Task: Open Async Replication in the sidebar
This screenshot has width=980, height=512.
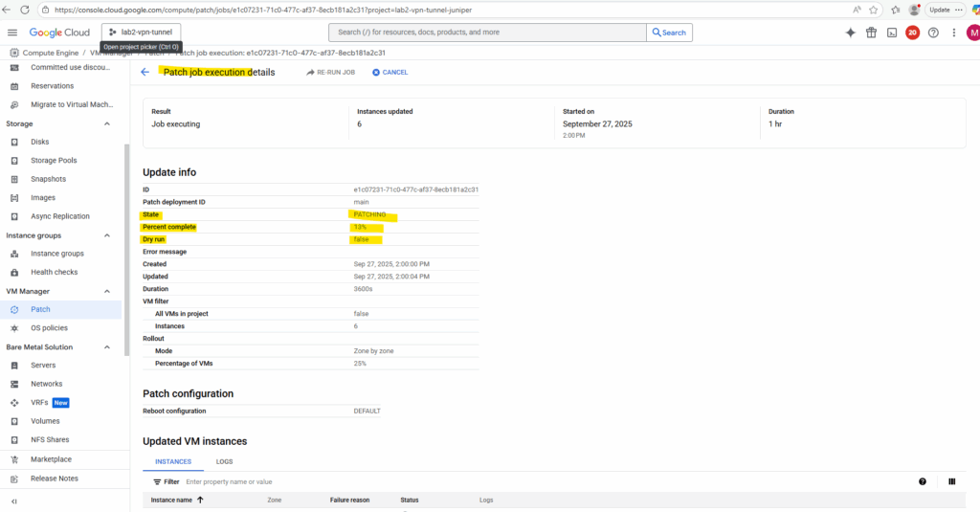Action: (60, 216)
